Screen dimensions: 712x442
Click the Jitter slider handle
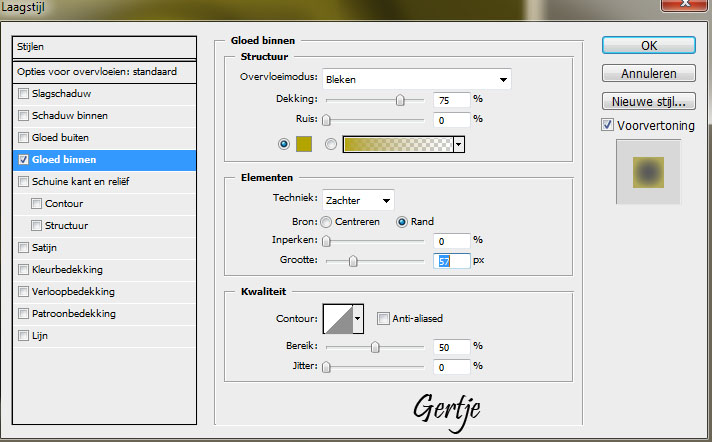tap(326, 367)
